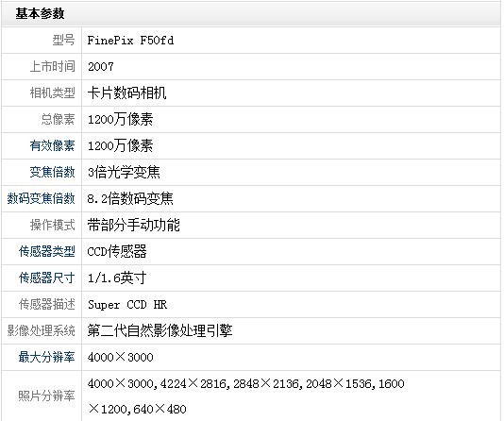Click the 照片分辨率 row label

47,396
